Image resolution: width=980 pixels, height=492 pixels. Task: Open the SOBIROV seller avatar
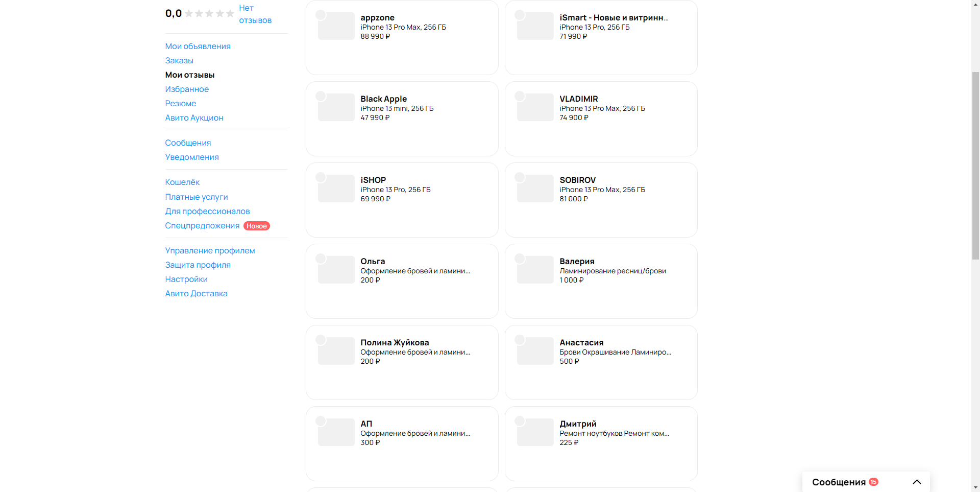tap(520, 177)
